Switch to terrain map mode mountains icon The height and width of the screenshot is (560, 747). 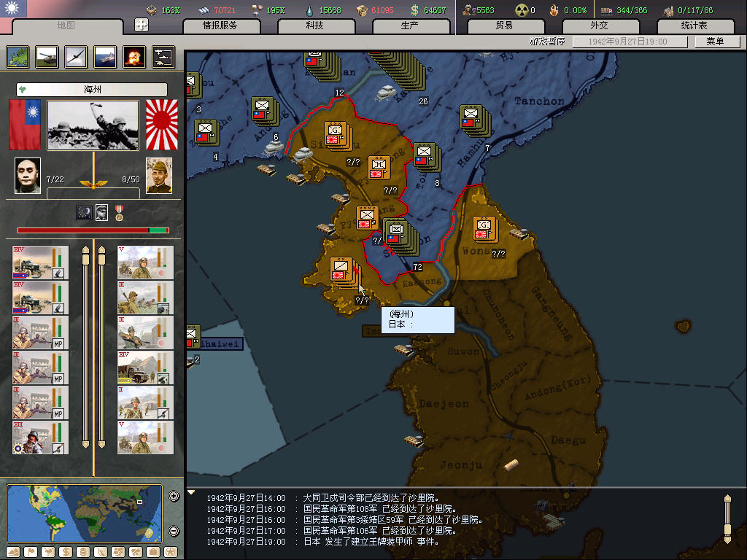click(x=13, y=552)
